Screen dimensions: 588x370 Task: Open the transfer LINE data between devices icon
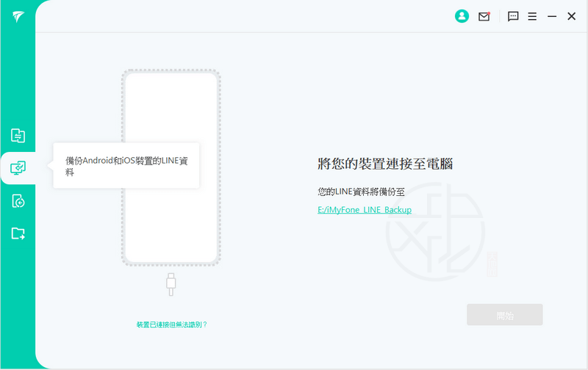click(x=18, y=136)
